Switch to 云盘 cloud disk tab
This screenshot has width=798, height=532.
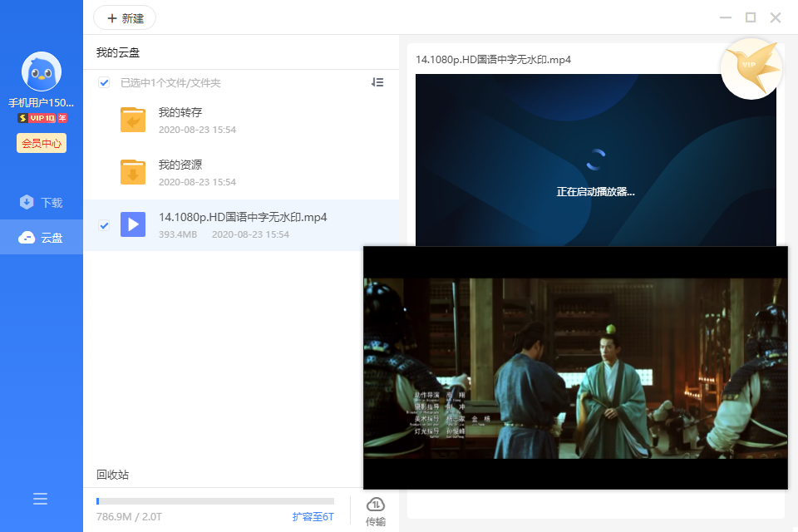(x=42, y=237)
